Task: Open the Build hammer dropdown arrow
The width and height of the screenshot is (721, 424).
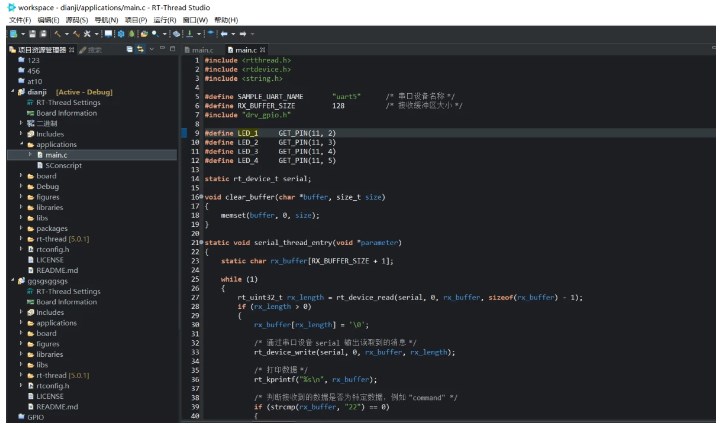Action: coord(67,34)
